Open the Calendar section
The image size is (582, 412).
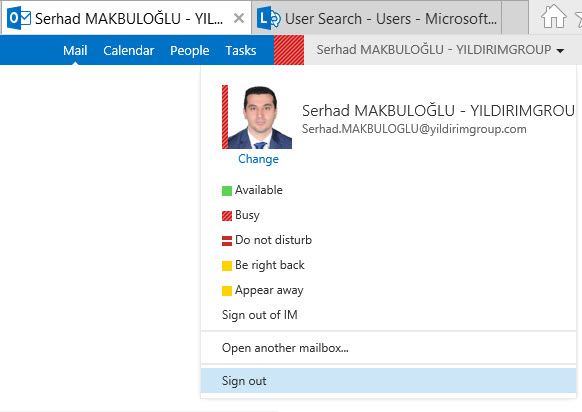click(128, 50)
